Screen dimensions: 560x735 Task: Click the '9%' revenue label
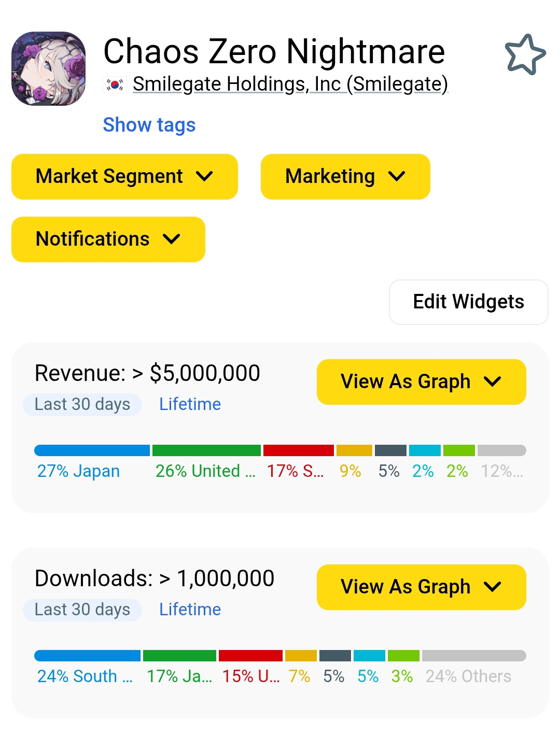coord(350,471)
